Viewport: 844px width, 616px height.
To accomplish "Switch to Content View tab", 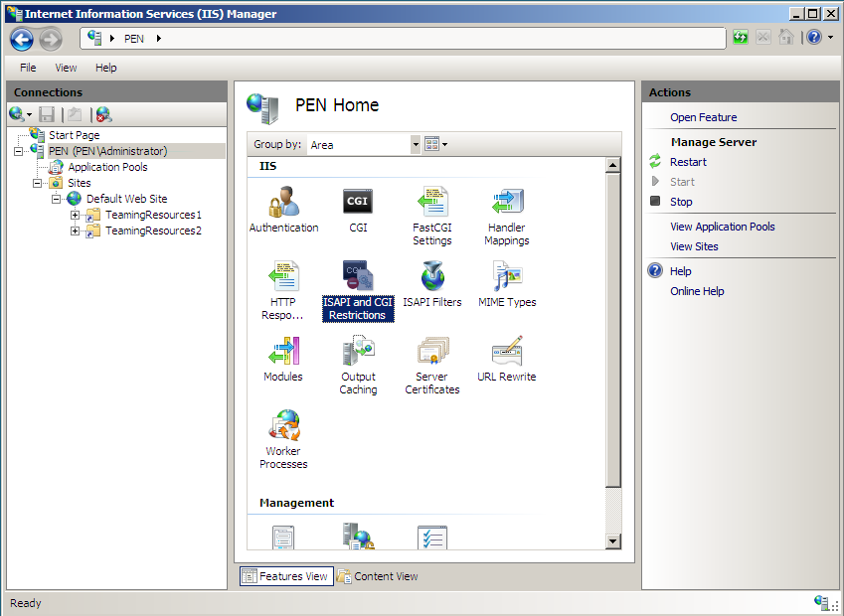I will 378,576.
